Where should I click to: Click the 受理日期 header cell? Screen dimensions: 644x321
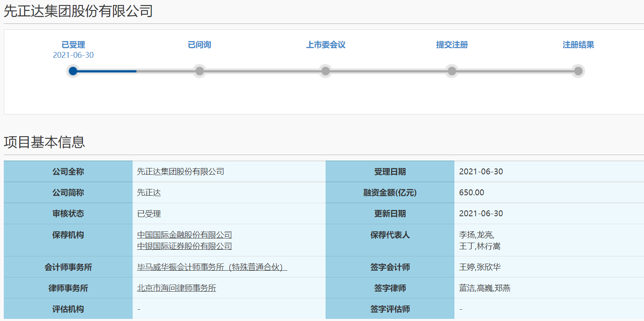click(390, 171)
